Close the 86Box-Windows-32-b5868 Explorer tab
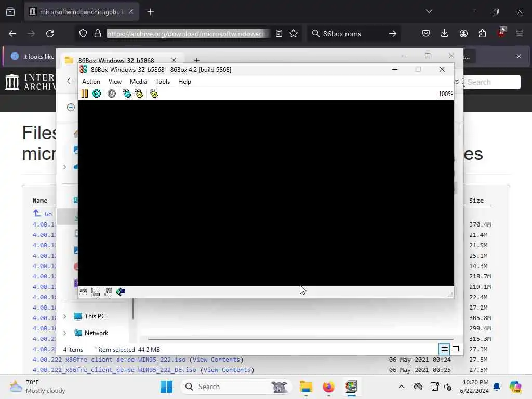The height and width of the screenshot is (399, 532). [174, 60]
